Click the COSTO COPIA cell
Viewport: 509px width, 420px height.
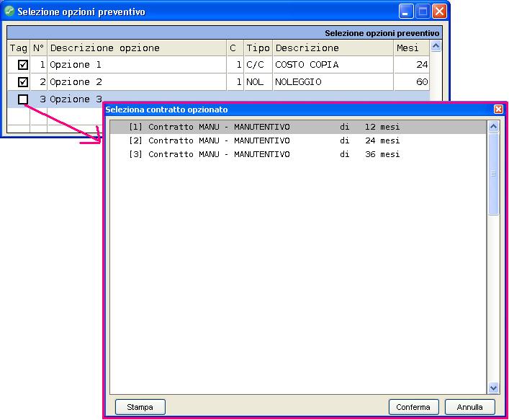[333, 65]
